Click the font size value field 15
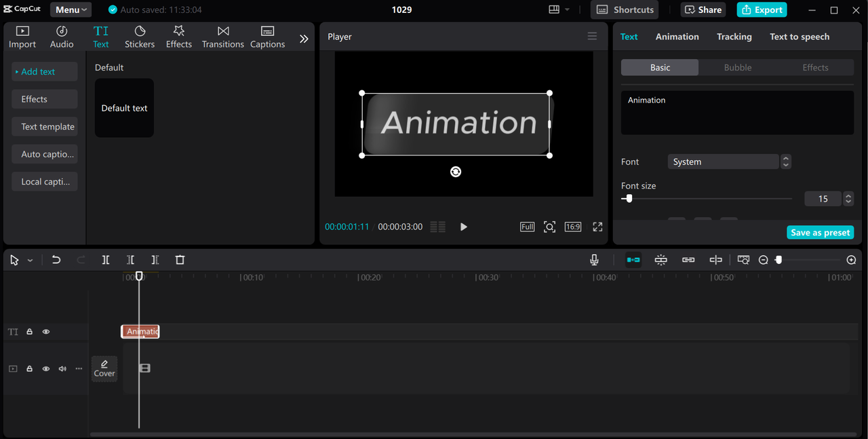868x439 pixels. (823, 199)
